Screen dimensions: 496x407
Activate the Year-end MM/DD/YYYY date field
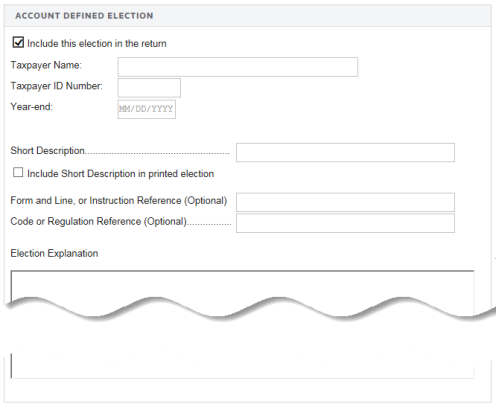pyautogui.click(x=147, y=109)
